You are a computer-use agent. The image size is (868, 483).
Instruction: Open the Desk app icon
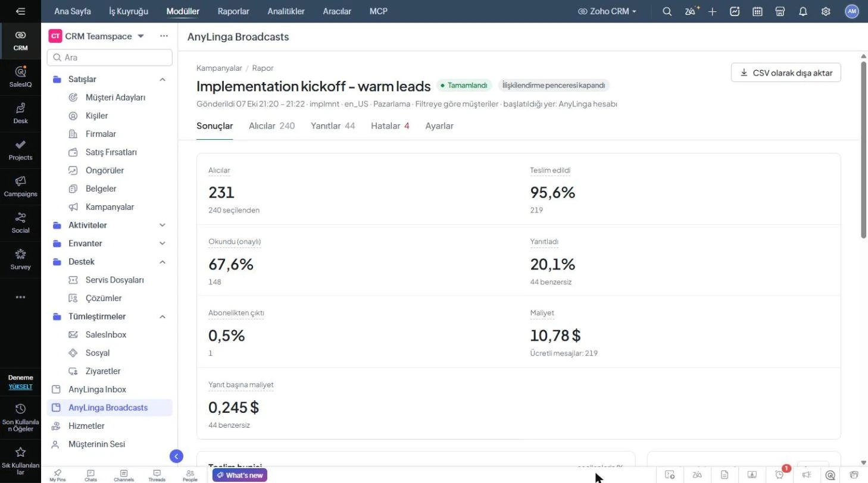tap(20, 113)
